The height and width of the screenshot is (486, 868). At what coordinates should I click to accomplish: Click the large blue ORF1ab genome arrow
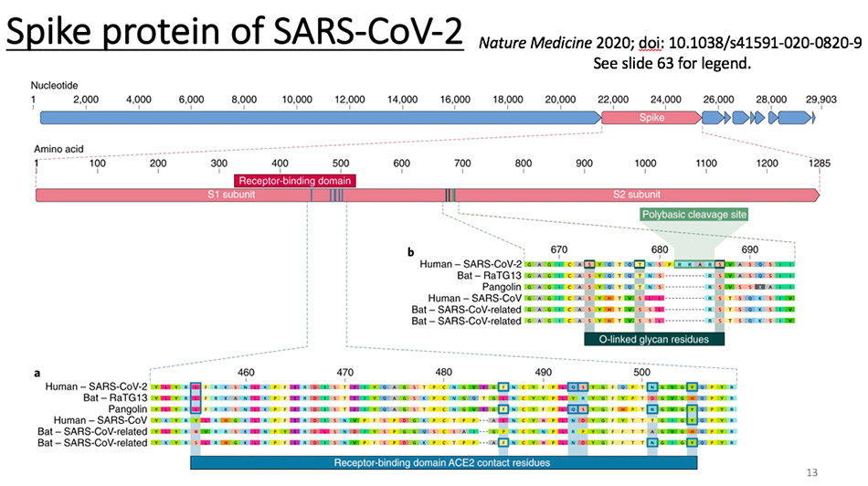pos(321,117)
